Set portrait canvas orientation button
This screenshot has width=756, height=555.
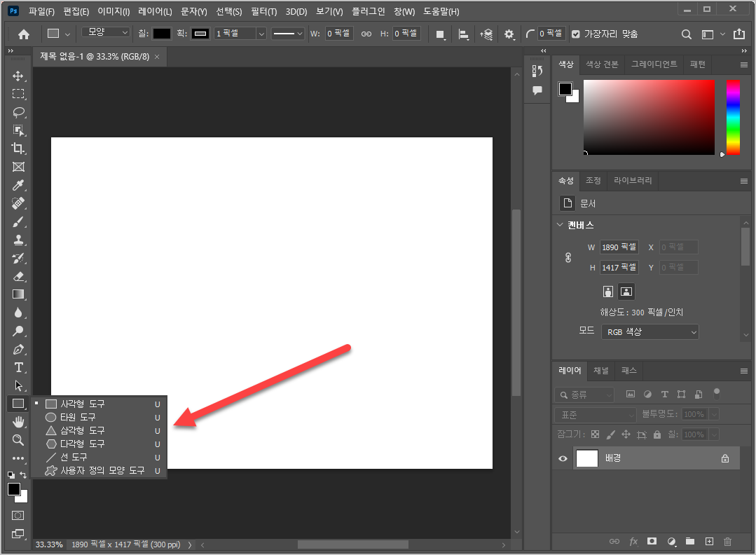608,292
